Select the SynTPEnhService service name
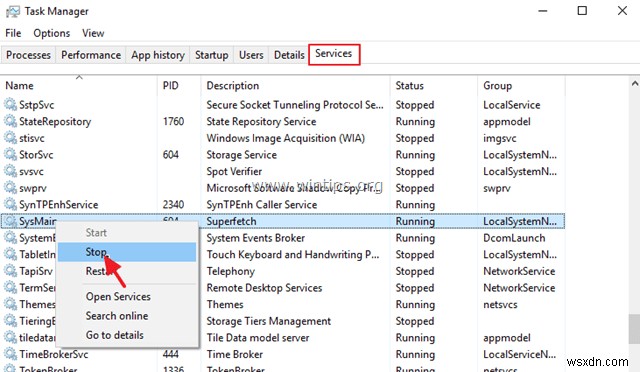This screenshot has height=372, width=640. click(59, 205)
